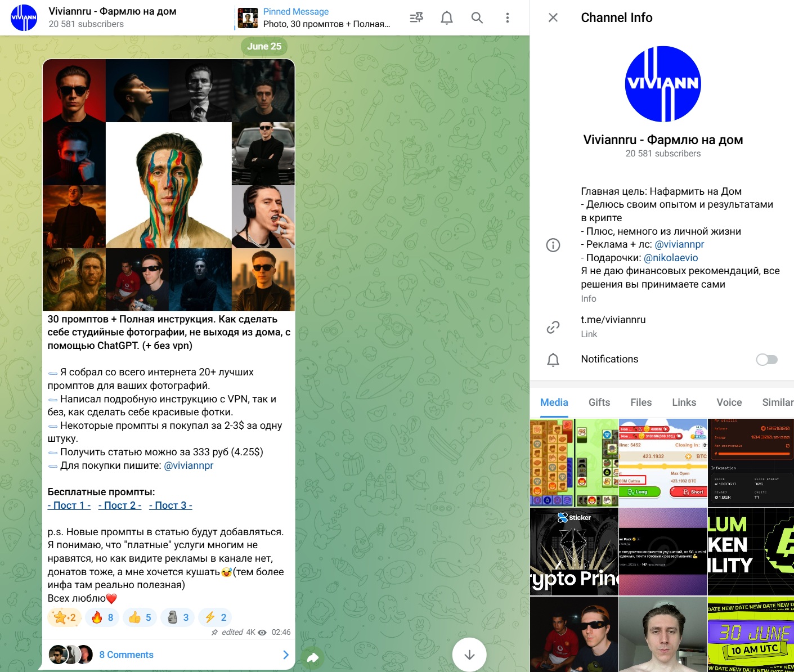
Task: Click commenter avatars next to 8 Comments
Action: tap(70, 655)
